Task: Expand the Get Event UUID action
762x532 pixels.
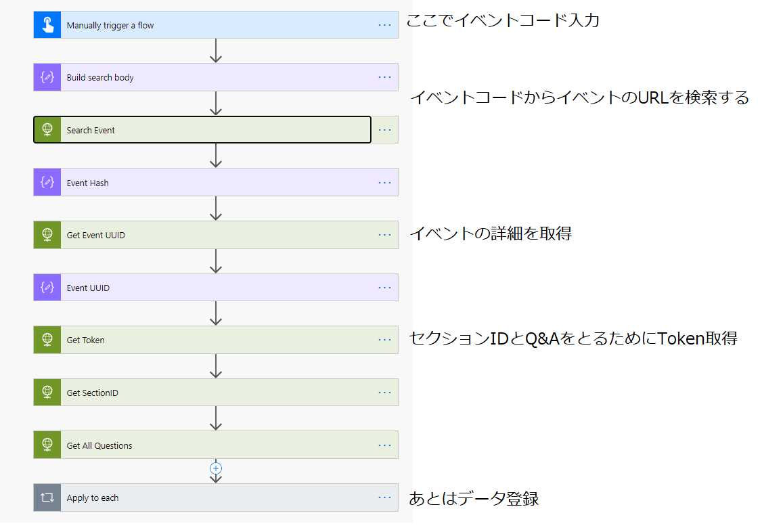Action: (x=216, y=235)
